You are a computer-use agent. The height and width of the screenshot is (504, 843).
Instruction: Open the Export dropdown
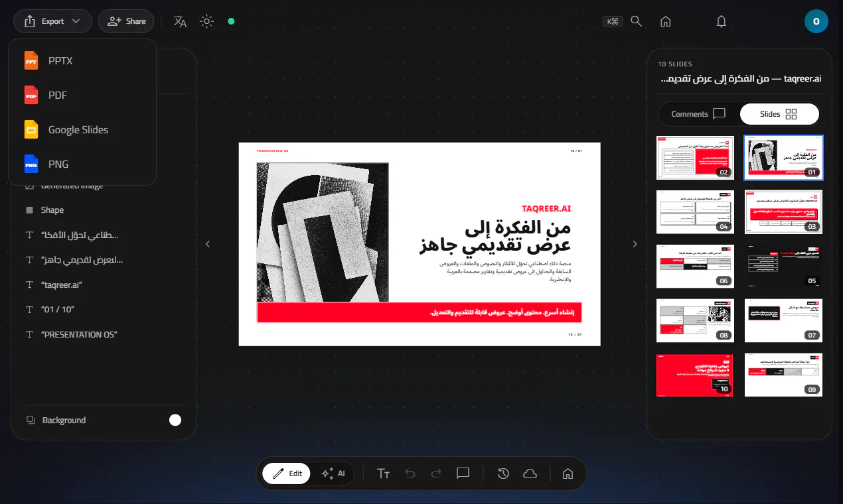click(52, 21)
